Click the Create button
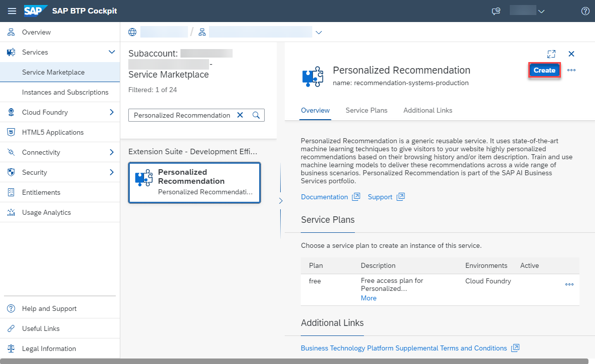 click(544, 70)
